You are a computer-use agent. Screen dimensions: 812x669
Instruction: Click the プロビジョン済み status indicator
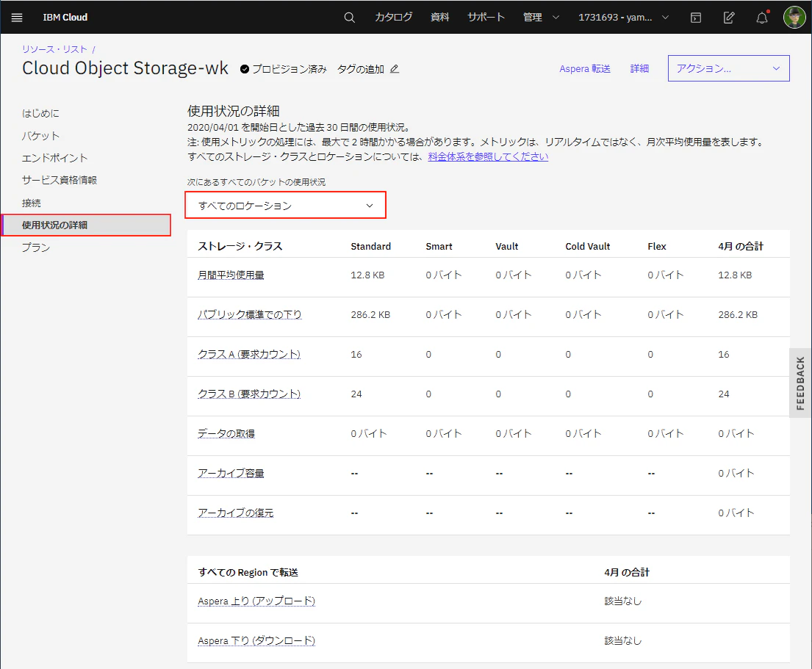[283, 69]
